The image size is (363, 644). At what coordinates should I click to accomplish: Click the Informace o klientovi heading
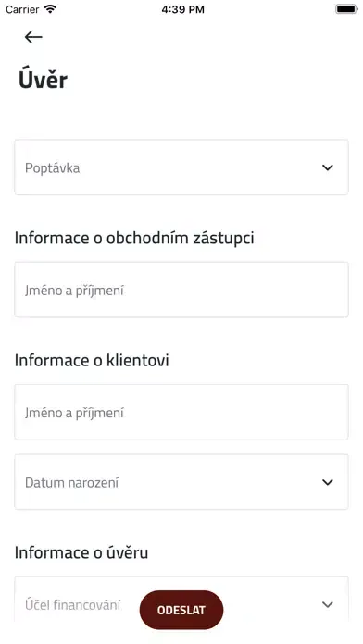[92, 361]
